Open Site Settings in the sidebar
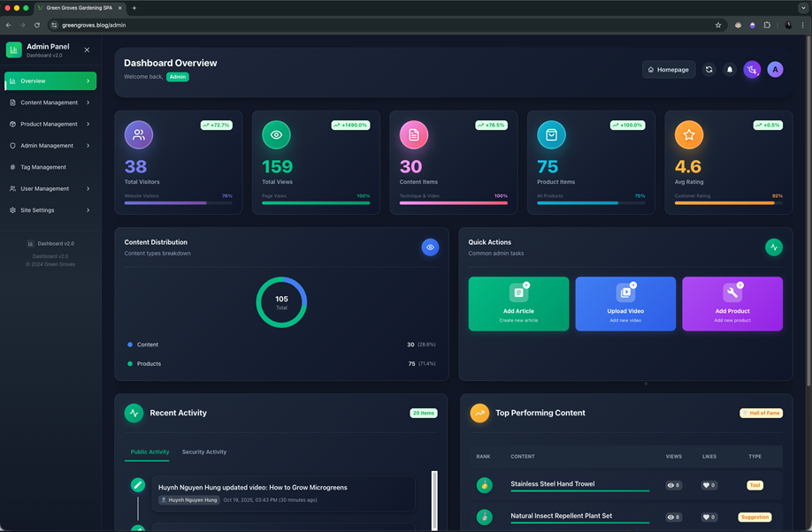The height and width of the screenshot is (532, 812). coord(50,210)
